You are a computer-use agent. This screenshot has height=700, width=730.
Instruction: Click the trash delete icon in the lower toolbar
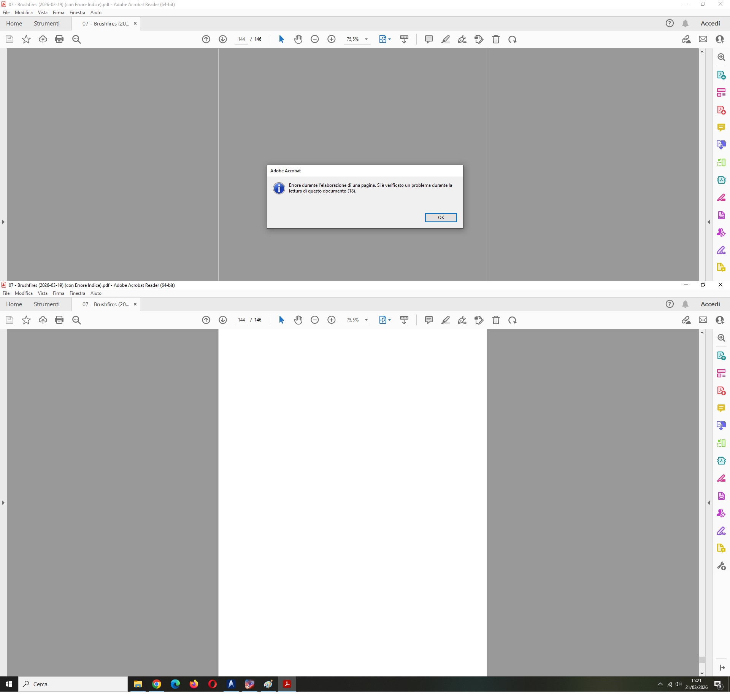coord(496,320)
